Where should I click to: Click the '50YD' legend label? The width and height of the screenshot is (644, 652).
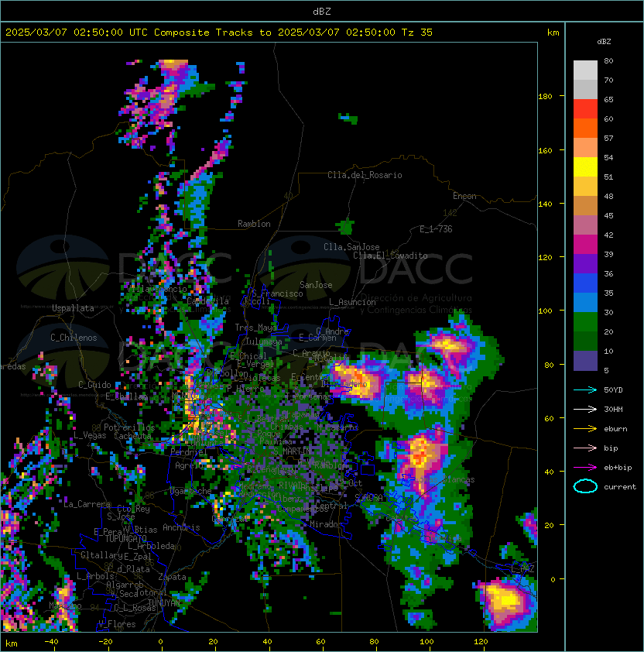coord(613,390)
